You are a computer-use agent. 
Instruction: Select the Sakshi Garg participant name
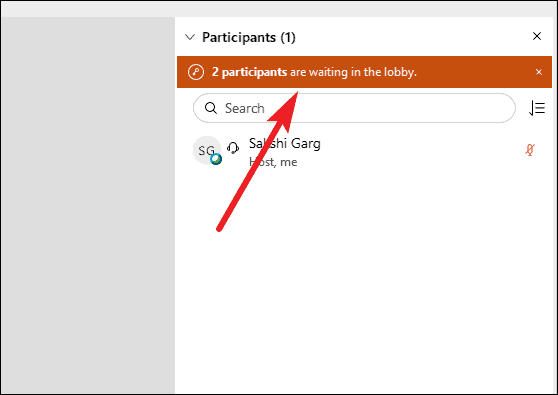click(x=285, y=143)
